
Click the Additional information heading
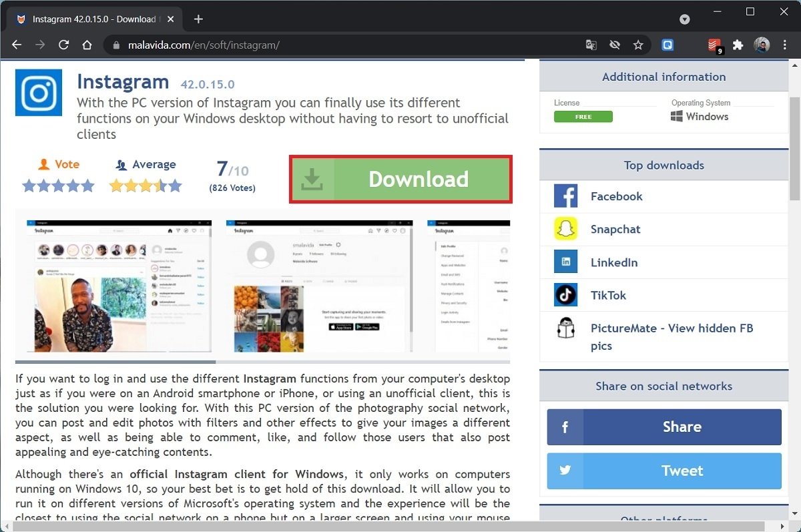663,77
